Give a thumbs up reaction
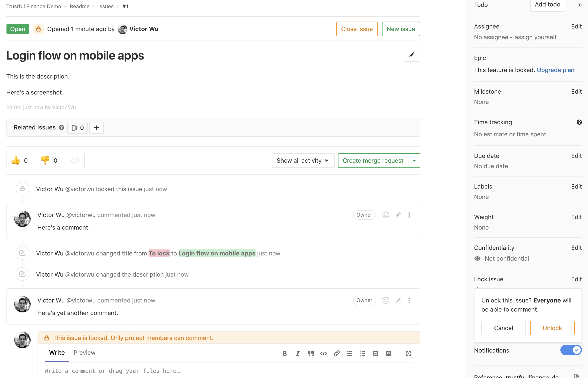The height and width of the screenshot is (378, 588). (19, 160)
